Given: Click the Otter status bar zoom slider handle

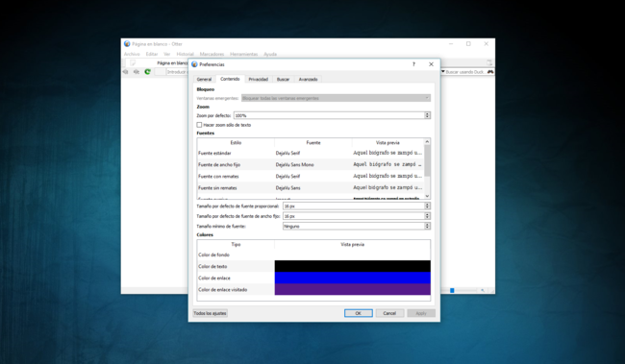Looking at the screenshot, I should tap(452, 290).
